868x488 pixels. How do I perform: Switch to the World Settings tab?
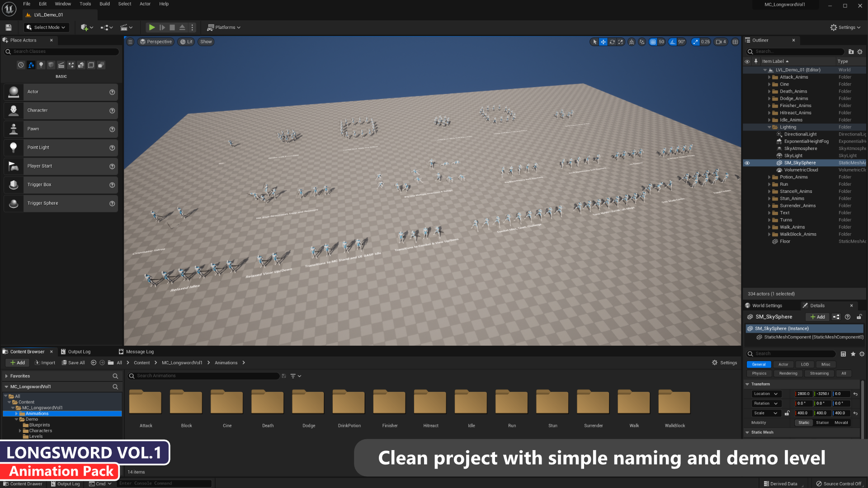click(767, 306)
